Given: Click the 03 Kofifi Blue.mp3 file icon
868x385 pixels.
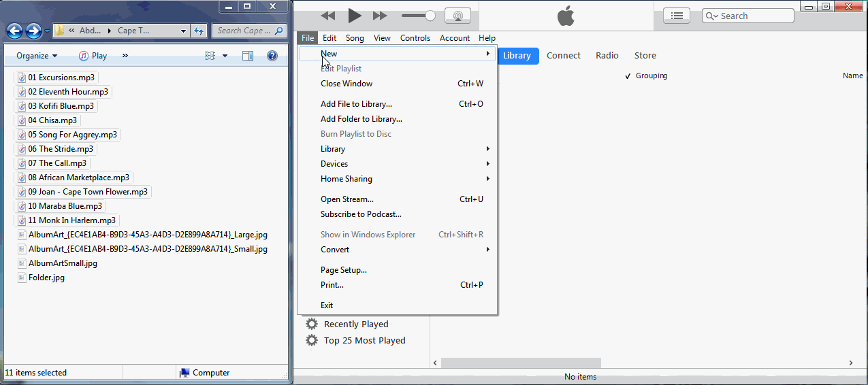Looking at the screenshot, I should (x=22, y=106).
